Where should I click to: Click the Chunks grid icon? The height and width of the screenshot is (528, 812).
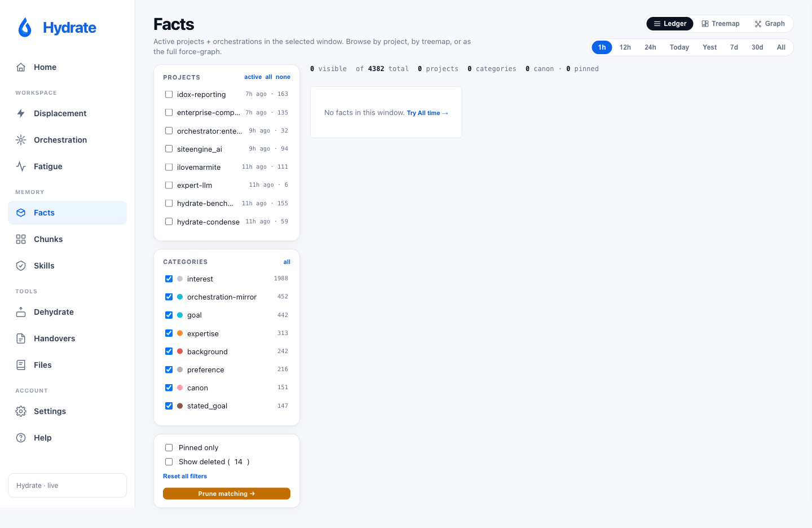tap(21, 239)
